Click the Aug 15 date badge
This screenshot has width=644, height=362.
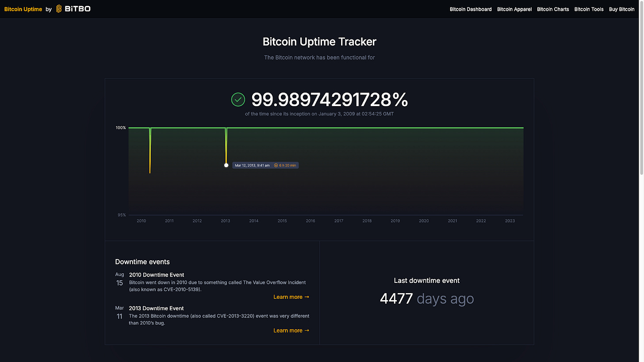119,279
